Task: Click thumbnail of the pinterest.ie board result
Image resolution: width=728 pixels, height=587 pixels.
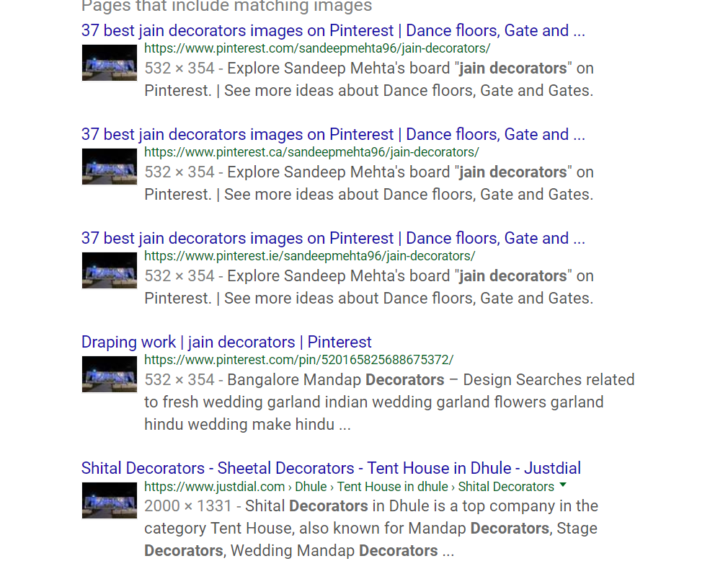Action: click(x=110, y=270)
